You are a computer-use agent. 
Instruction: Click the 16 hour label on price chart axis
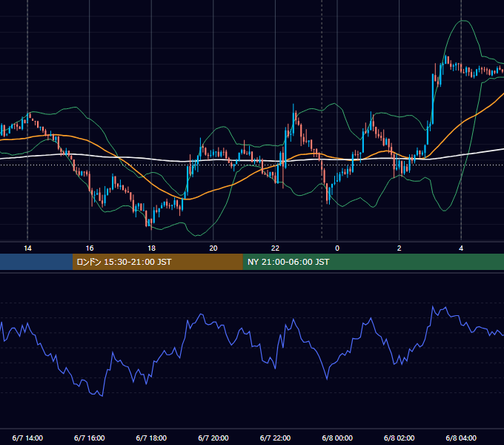90,248
